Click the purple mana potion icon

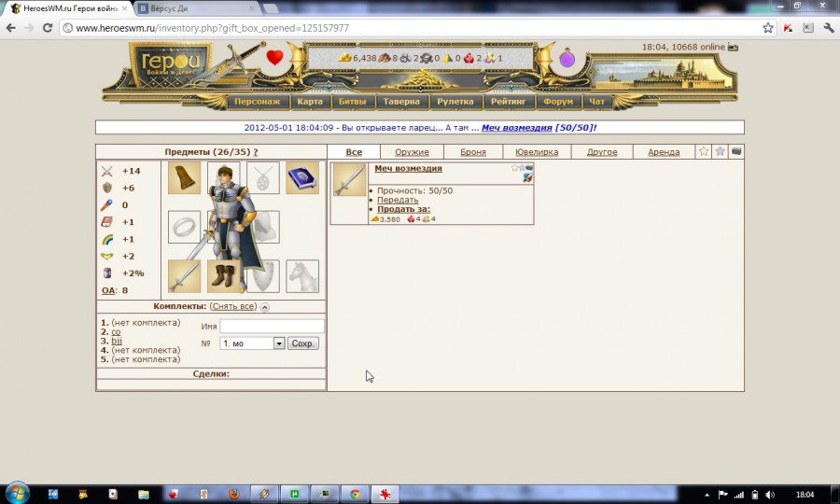[567, 58]
